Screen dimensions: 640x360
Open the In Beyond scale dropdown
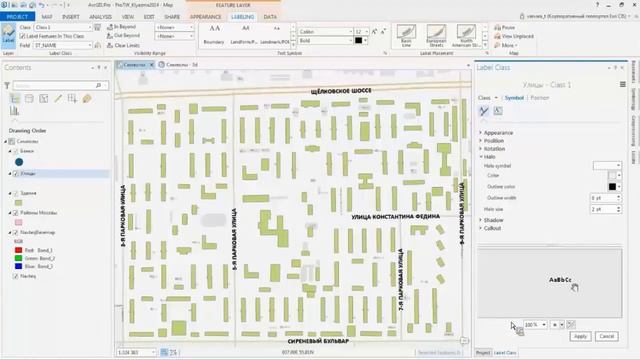tap(174, 27)
